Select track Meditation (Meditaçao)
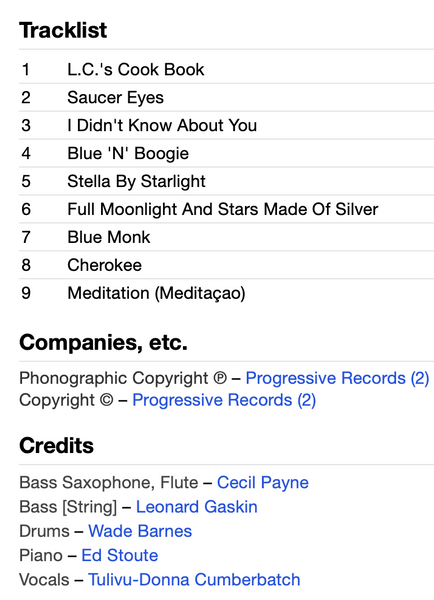Image resolution: width=434 pixels, height=600 pixels. point(157,293)
